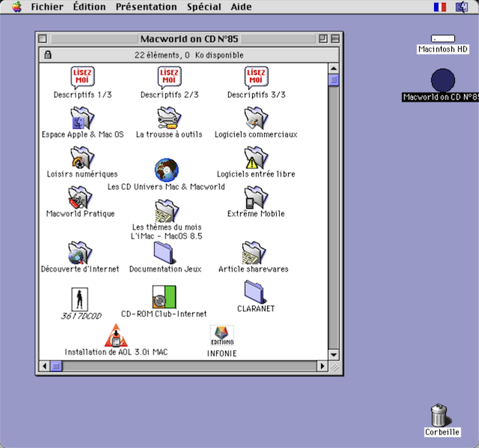Screen dimensions: 479x448
Task: Click the 'Macintosh HD' label text
Action: click(x=442, y=49)
